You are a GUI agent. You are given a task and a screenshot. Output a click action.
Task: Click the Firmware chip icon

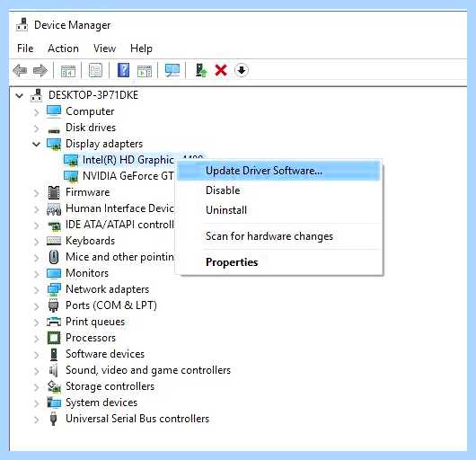(54, 192)
